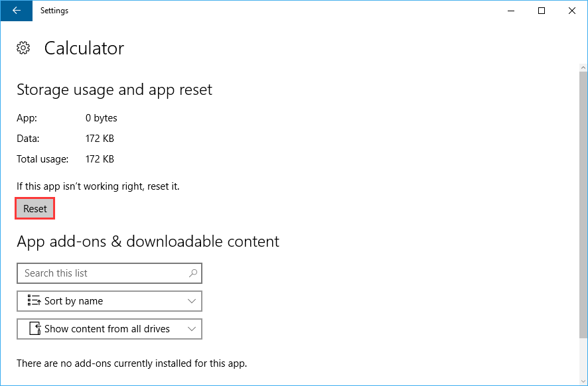
Task: Click the scrollbar up arrow
Action: click(583, 68)
